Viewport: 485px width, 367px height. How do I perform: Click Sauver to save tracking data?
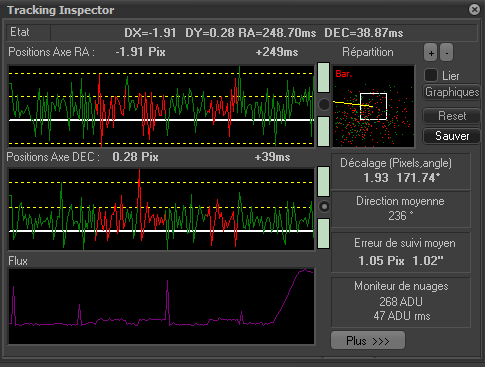(452, 136)
